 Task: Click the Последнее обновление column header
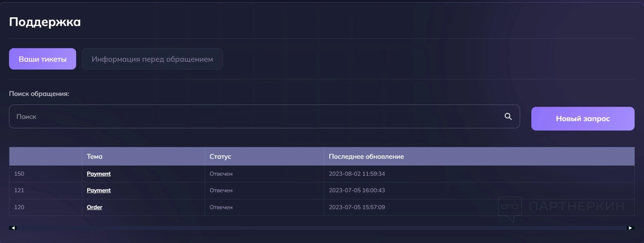pos(366,156)
